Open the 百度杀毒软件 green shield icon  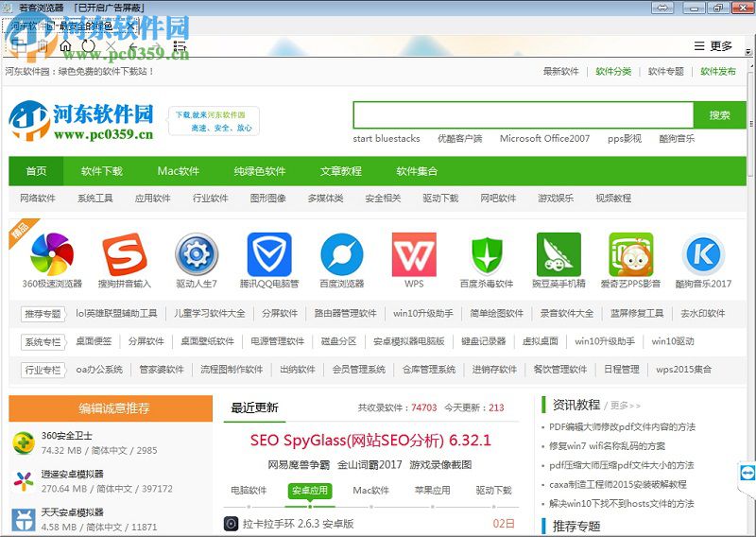(x=487, y=255)
